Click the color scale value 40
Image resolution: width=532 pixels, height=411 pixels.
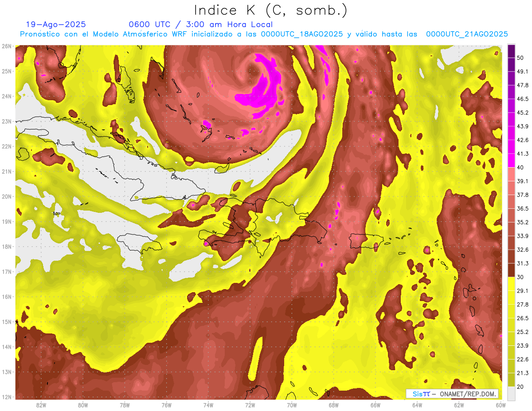click(521, 167)
